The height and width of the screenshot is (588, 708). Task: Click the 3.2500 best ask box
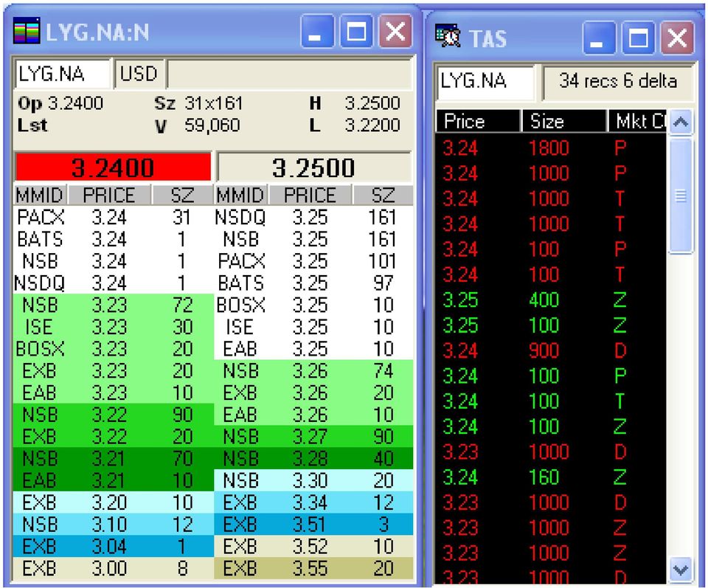(314, 167)
